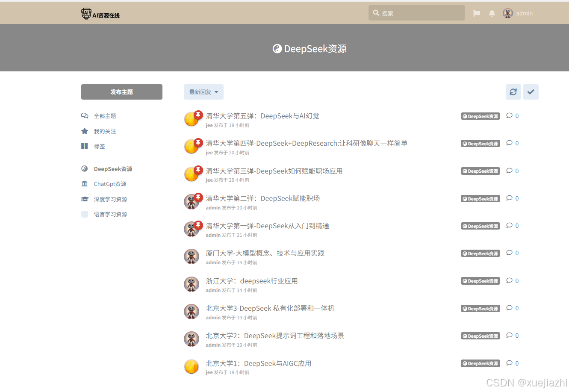Click the search input field
569x392 pixels.
tap(416, 13)
